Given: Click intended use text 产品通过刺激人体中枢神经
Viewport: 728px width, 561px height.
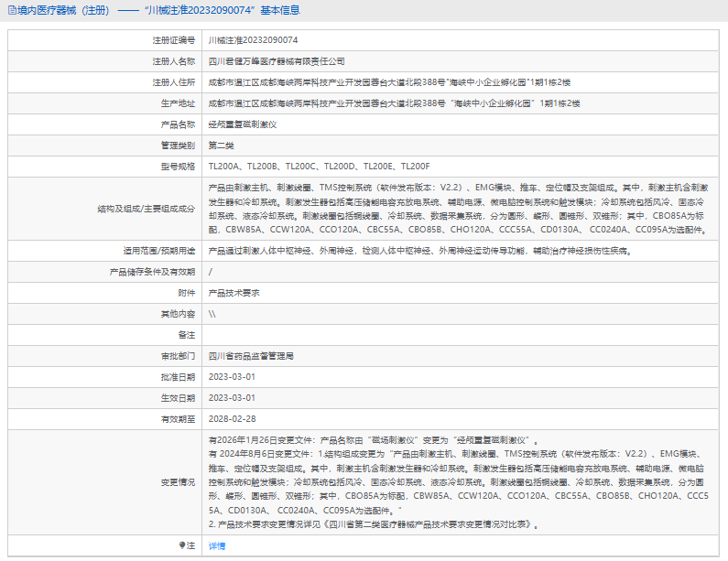Looking at the screenshot, I should tap(420, 251).
